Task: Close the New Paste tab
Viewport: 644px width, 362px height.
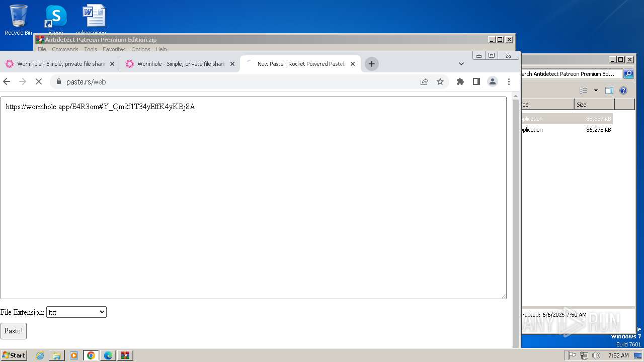Action: (x=353, y=64)
